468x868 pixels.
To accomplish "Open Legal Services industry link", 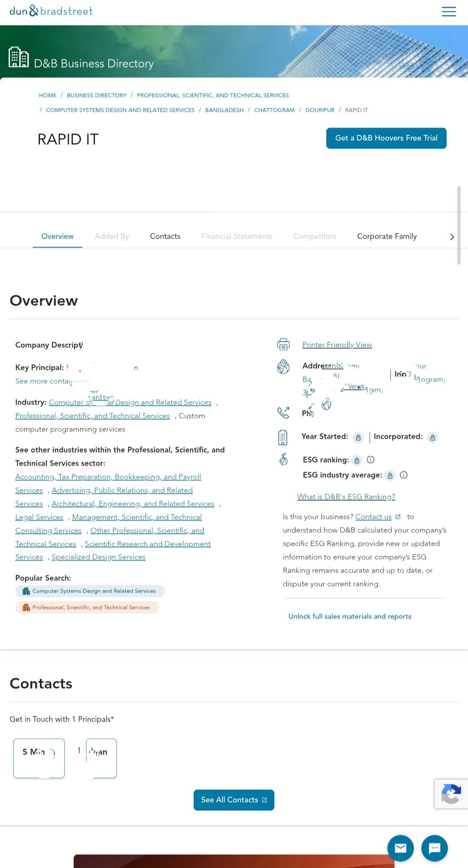I will pyautogui.click(x=39, y=517).
